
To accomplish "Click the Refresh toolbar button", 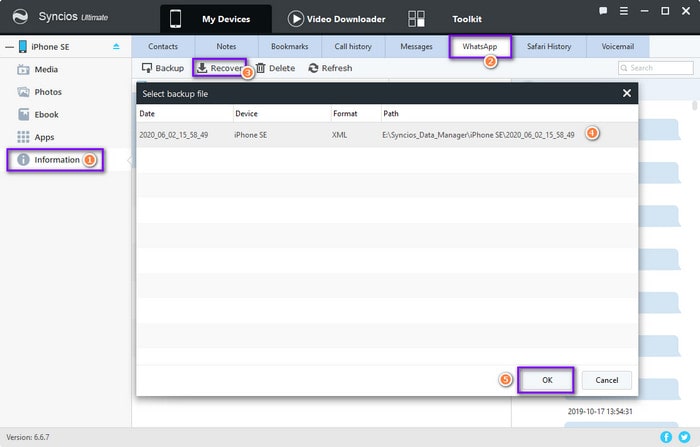I will [x=330, y=68].
